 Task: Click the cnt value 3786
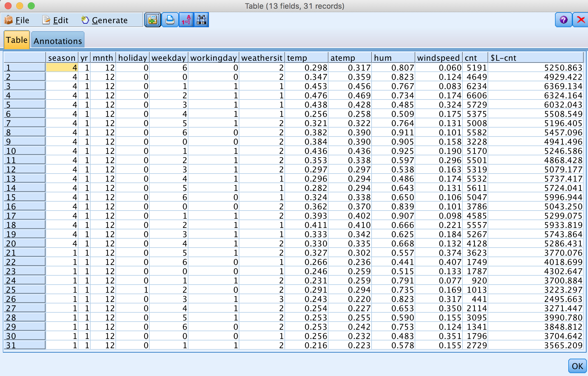[x=477, y=207]
